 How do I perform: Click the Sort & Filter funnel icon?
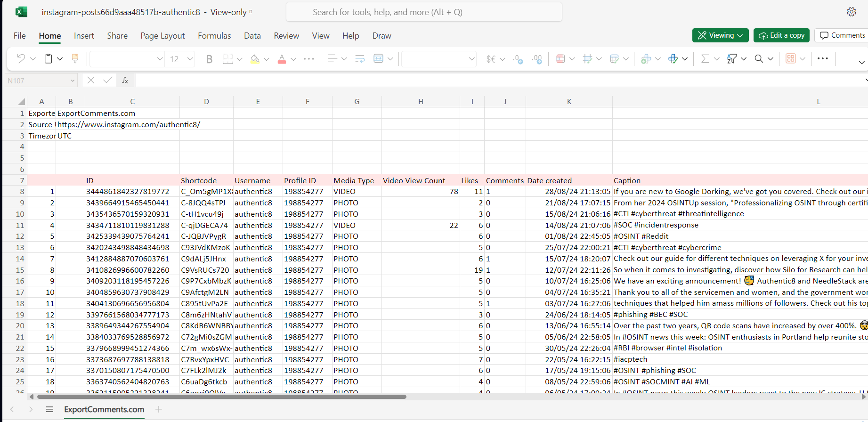732,58
